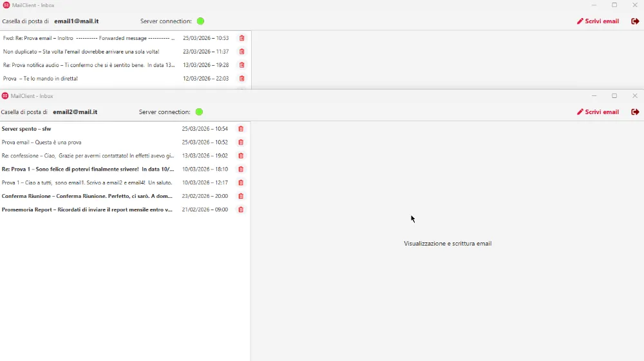Log out from email1 window using exit icon
The image size is (644, 361).
pyautogui.click(x=635, y=21)
